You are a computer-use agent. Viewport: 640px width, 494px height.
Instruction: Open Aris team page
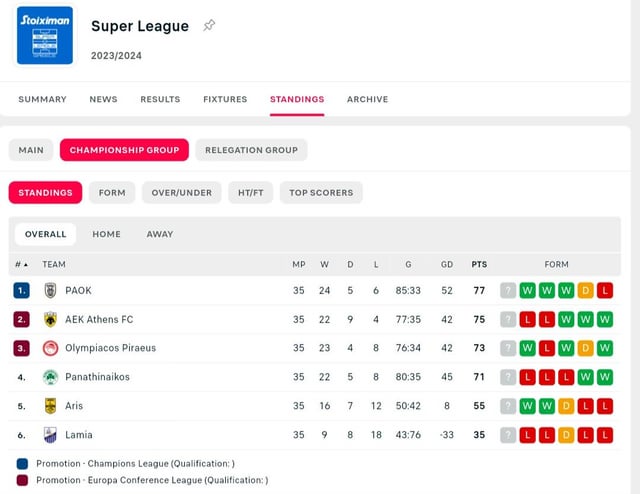tap(74, 406)
